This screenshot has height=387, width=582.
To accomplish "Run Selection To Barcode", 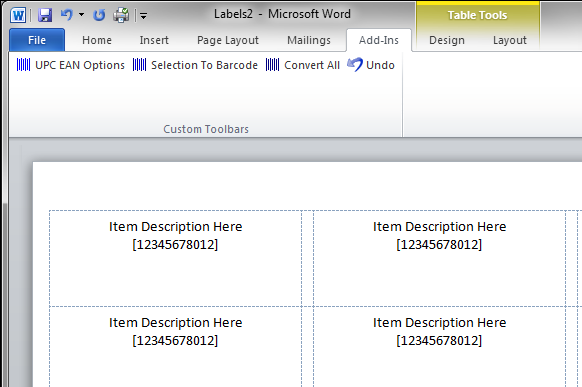I will [204, 65].
